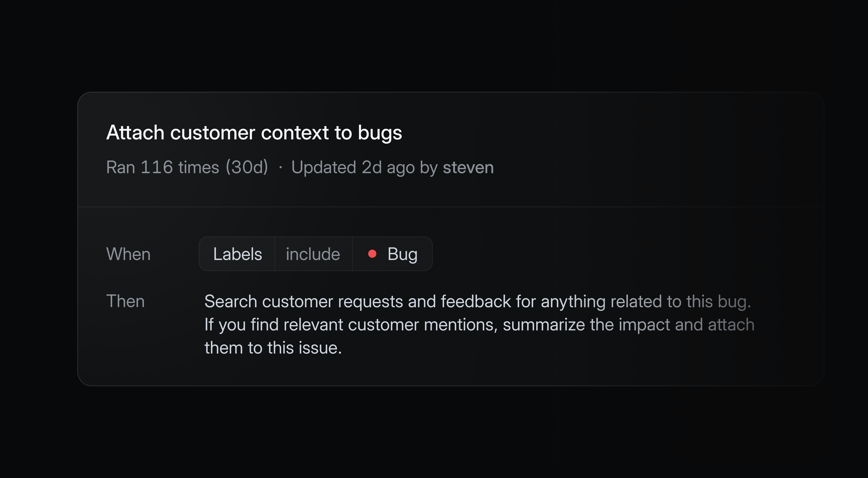
Task: Select the Bug label name text
Action: (x=402, y=254)
